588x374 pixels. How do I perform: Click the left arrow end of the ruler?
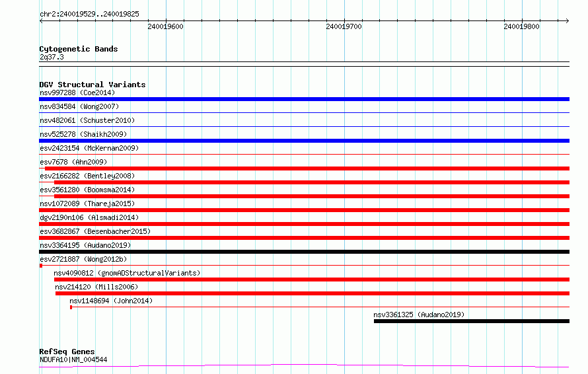coord(41,20)
